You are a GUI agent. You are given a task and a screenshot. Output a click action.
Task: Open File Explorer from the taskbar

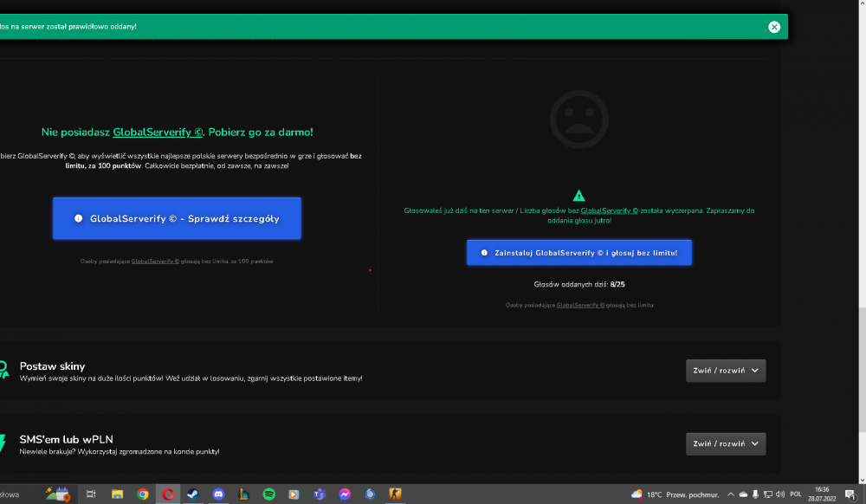[117, 494]
